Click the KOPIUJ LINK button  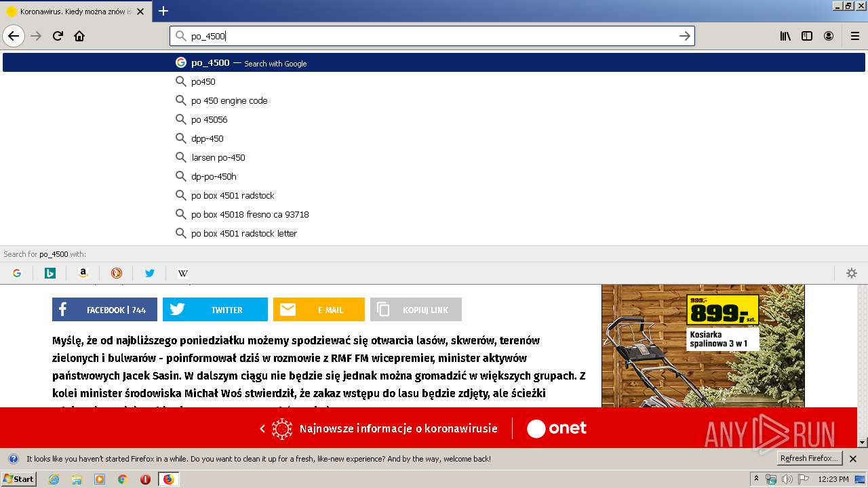point(416,309)
